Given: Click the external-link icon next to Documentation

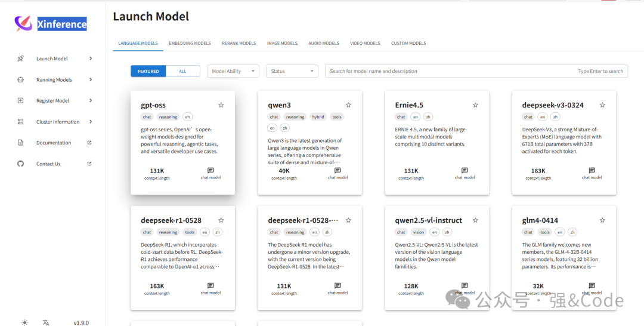Looking at the screenshot, I should tap(89, 142).
